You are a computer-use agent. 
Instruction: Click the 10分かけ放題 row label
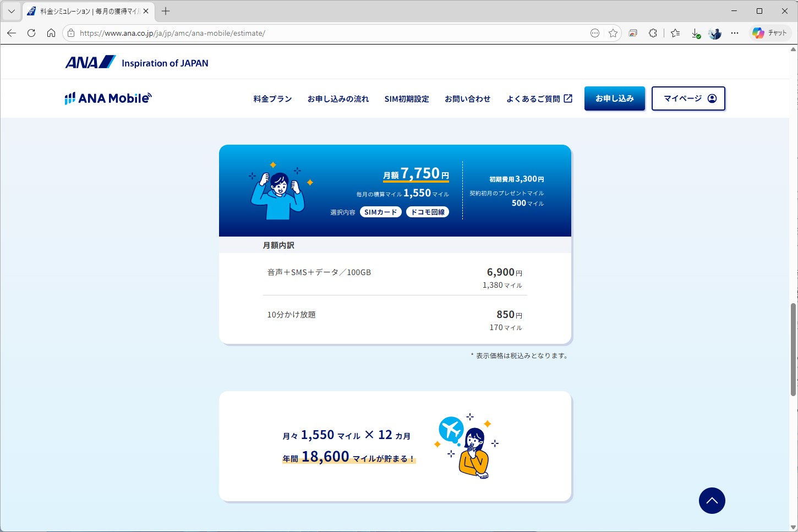point(292,315)
